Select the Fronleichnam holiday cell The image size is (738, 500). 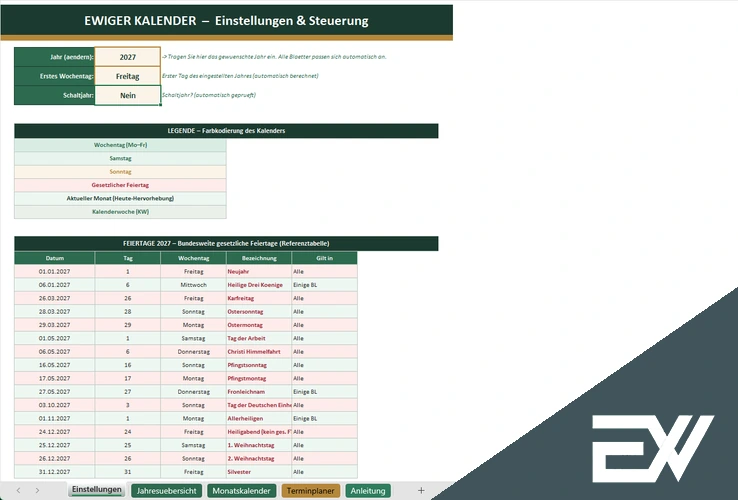coord(259,392)
